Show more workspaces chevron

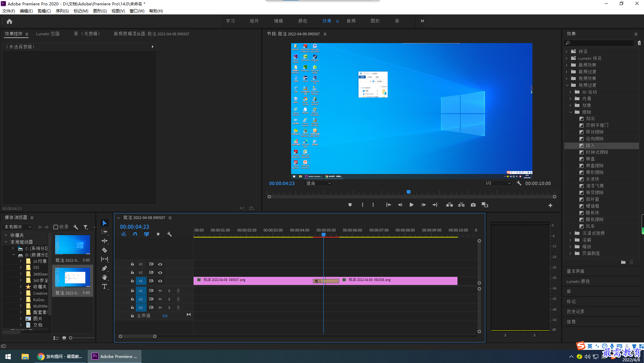(x=422, y=21)
